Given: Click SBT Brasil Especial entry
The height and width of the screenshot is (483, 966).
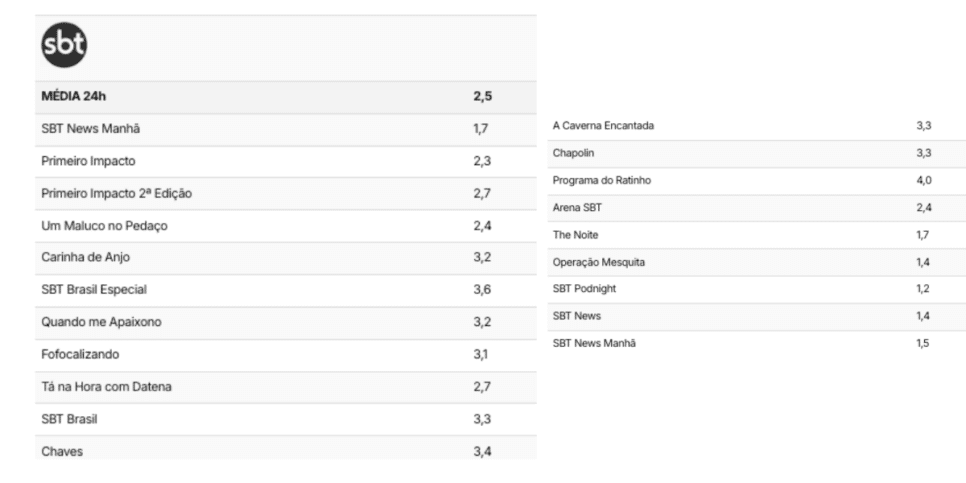Looking at the screenshot, I should [x=286, y=290].
